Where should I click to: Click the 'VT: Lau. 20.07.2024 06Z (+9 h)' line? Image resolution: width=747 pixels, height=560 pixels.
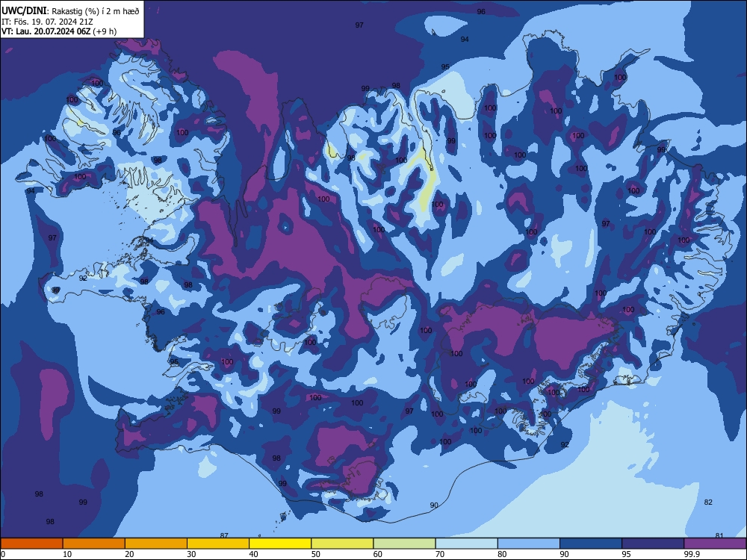point(59,31)
